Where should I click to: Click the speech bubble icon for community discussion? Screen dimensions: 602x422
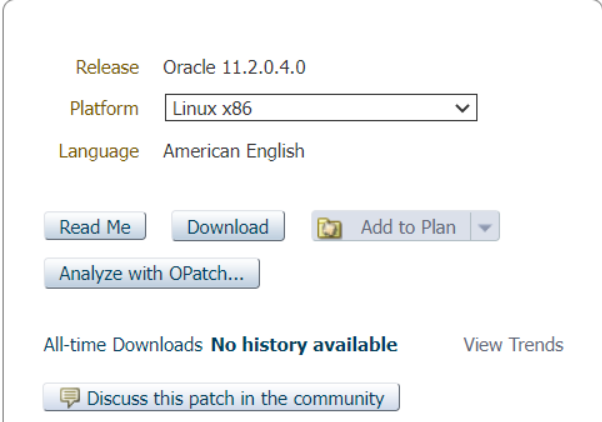click(x=68, y=398)
